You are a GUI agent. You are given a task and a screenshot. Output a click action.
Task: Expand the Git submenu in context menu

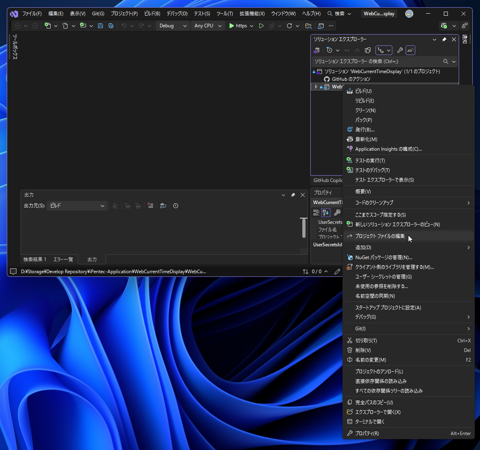pyautogui.click(x=408, y=329)
